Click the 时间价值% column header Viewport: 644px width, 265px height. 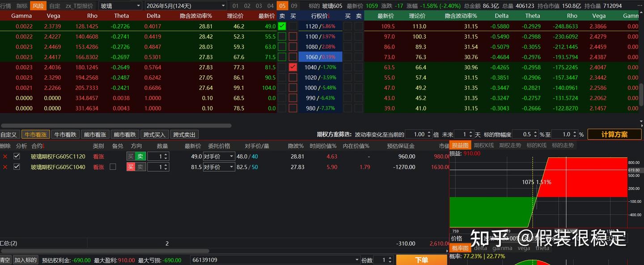pos(323,146)
